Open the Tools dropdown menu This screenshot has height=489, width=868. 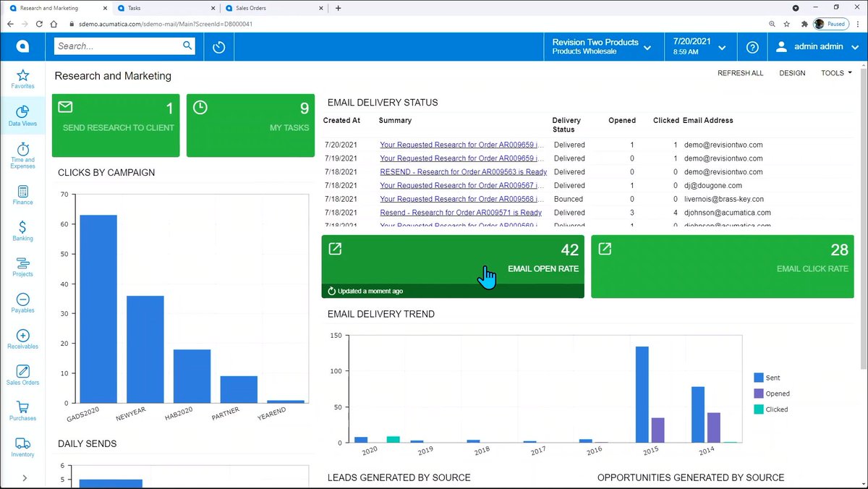point(836,73)
